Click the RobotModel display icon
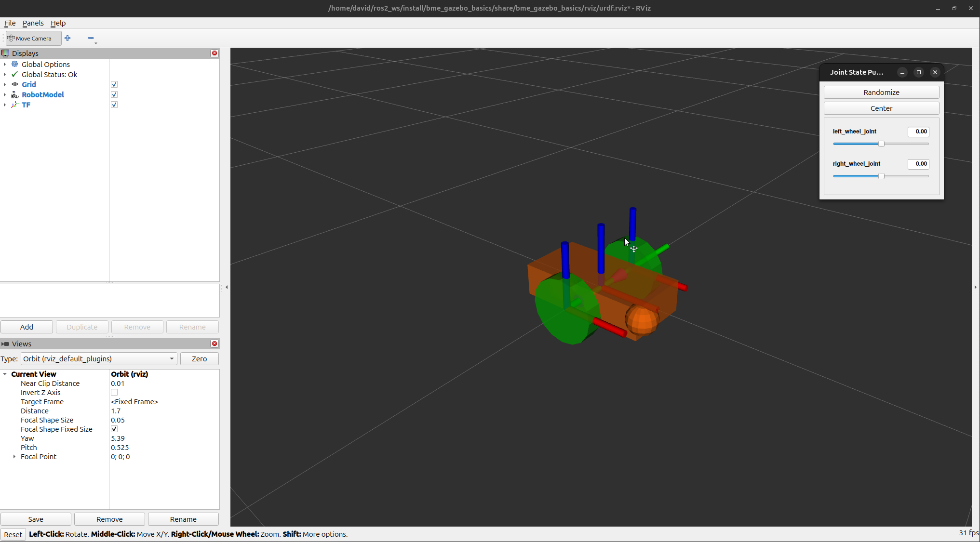The image size is (980, 542). click(x=15, y=94)
